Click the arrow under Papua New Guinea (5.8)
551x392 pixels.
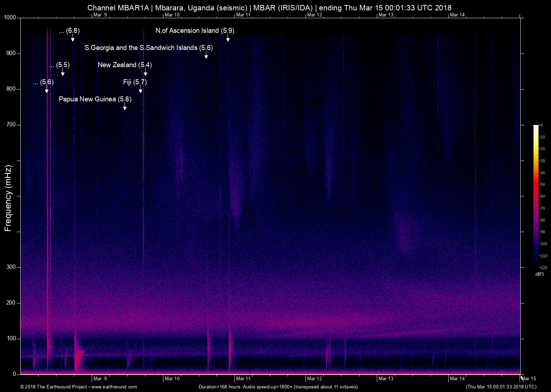click(x=125, y=107)
